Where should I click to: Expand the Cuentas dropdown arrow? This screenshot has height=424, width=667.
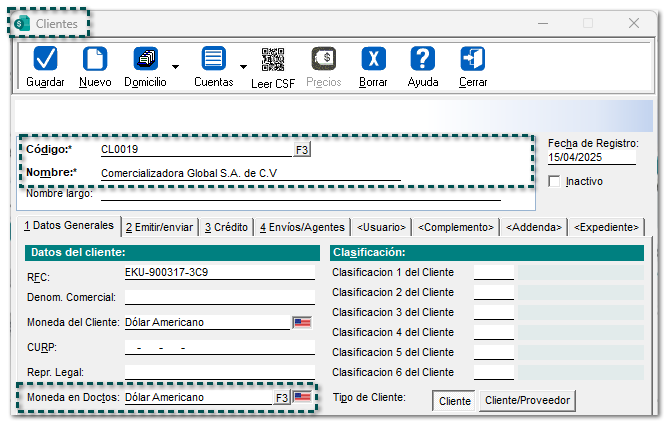tap(243, 67)
